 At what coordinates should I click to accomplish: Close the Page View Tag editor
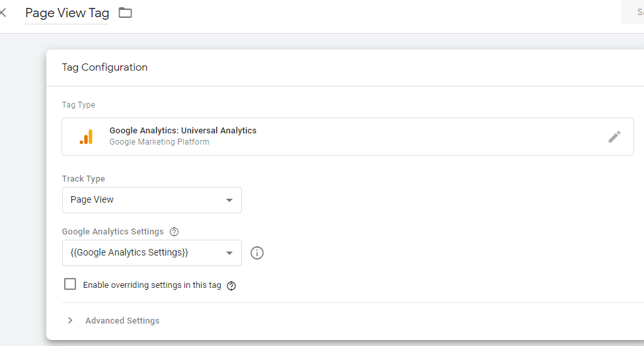point(3,13)
